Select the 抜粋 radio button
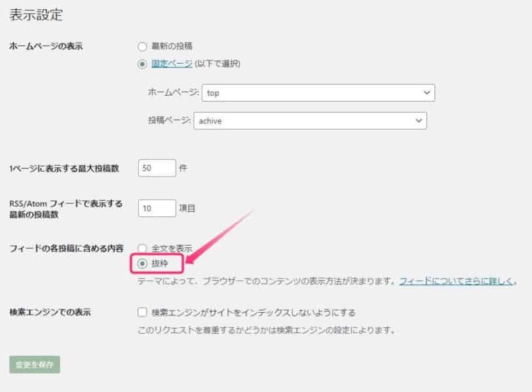This screenshot has width=532, height=392. (142, 264)
